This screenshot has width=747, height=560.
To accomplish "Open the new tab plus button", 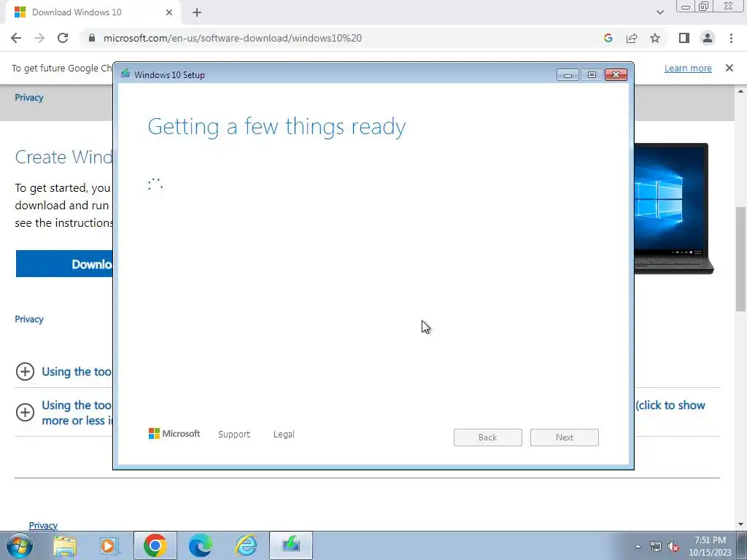I will [197, 13].
